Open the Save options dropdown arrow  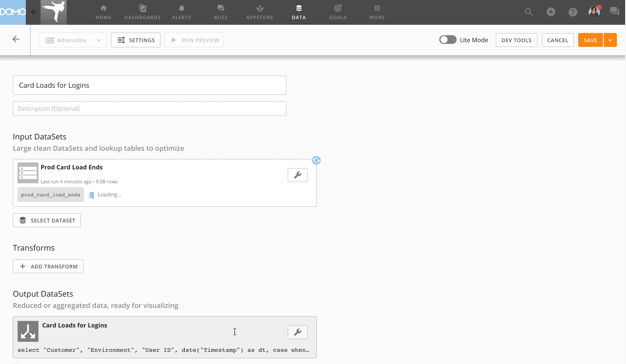click(610, 40)
